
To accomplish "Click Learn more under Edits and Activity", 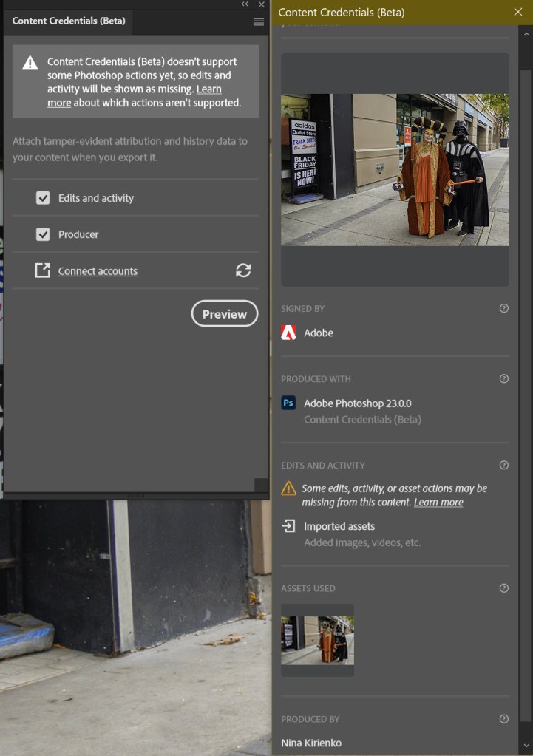I will click(x=438, y=503).
